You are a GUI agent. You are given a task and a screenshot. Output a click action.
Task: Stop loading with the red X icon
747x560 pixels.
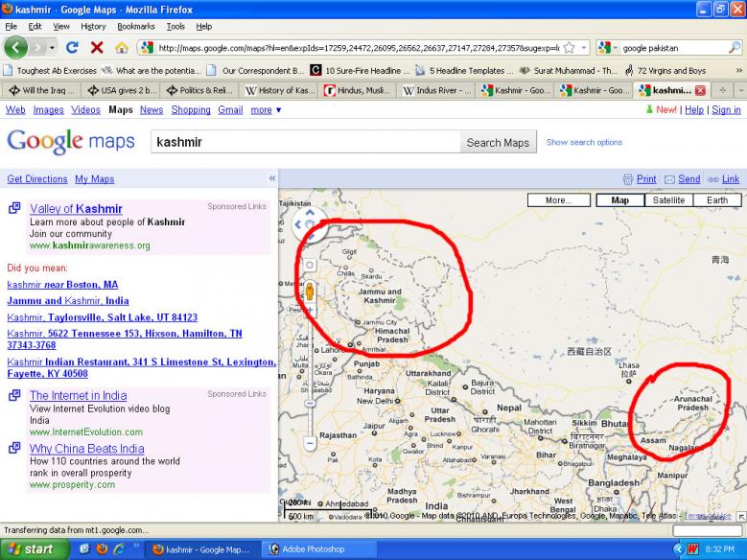point(97,47)
